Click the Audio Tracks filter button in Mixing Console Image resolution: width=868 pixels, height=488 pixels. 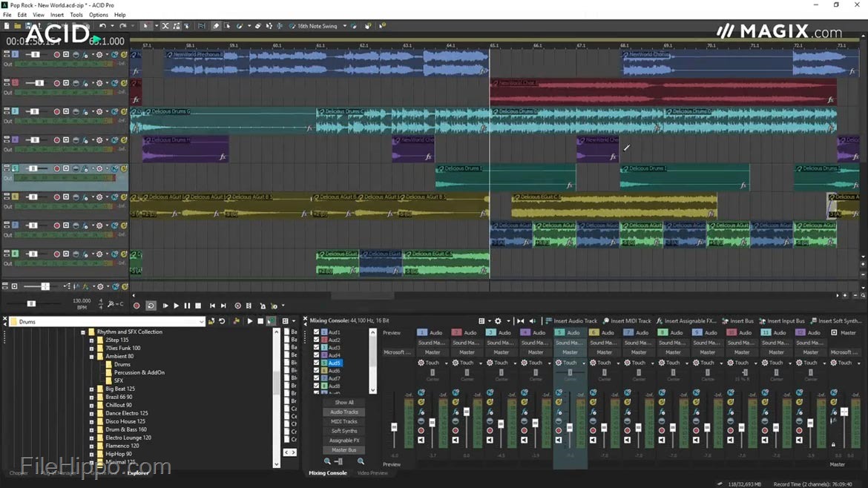tap(343, 412)
